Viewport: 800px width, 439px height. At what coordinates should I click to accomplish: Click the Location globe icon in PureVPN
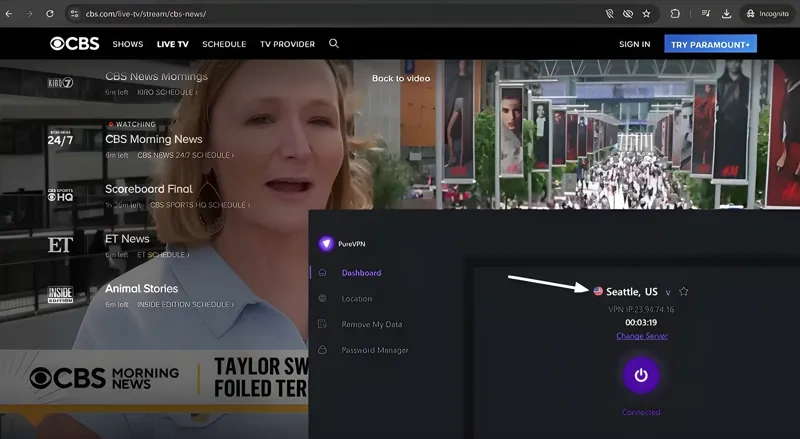[322, 299]
